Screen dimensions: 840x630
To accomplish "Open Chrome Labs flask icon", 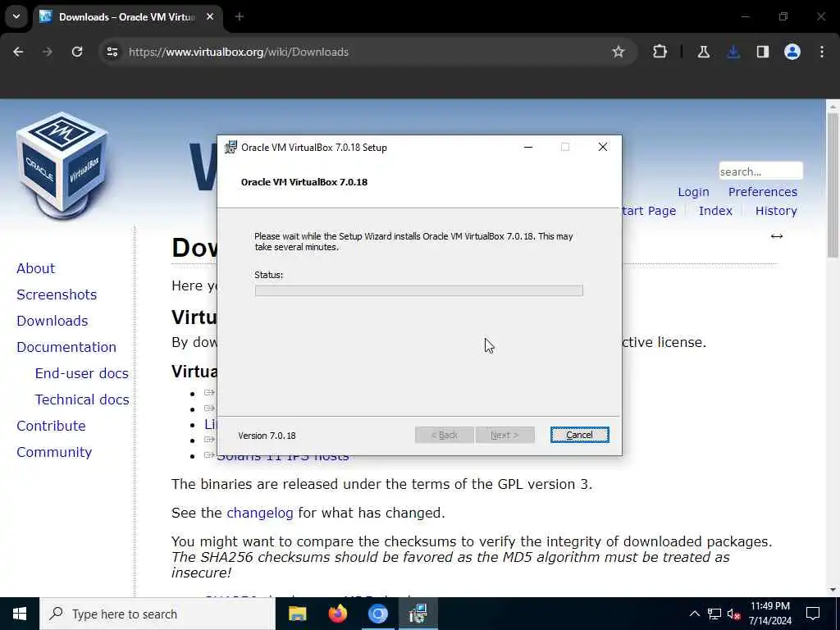I will (703, 52).
